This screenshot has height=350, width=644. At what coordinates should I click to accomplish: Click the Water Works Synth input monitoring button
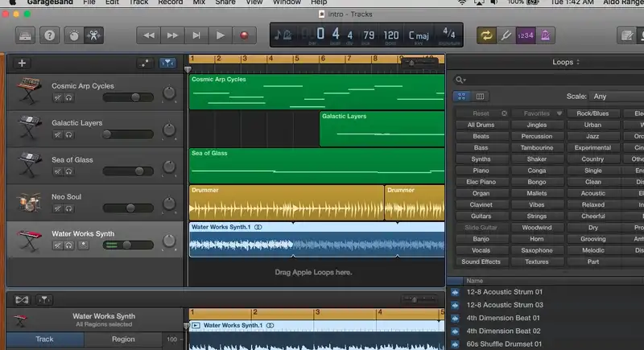[83, 245]
